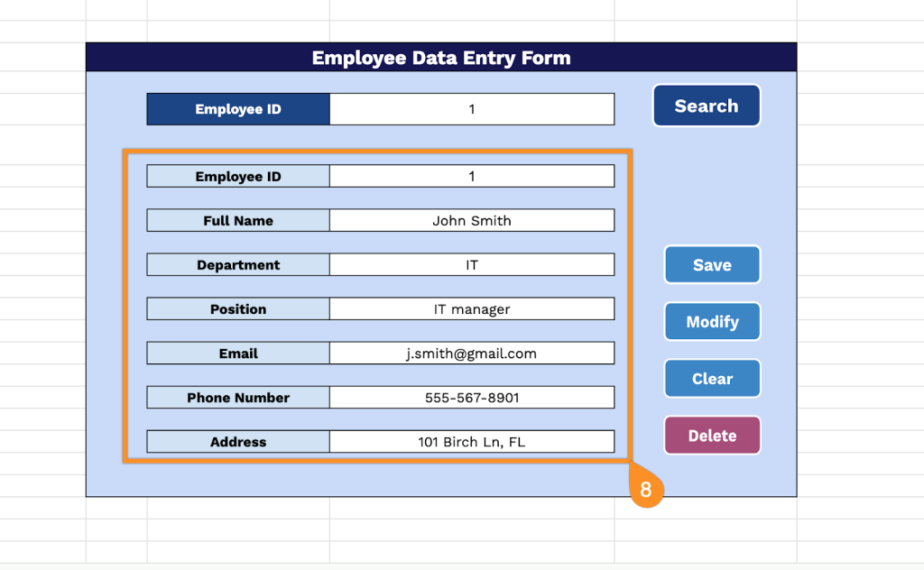
Task: Click the Department field showing IT
Action: [x=471, y=265]
